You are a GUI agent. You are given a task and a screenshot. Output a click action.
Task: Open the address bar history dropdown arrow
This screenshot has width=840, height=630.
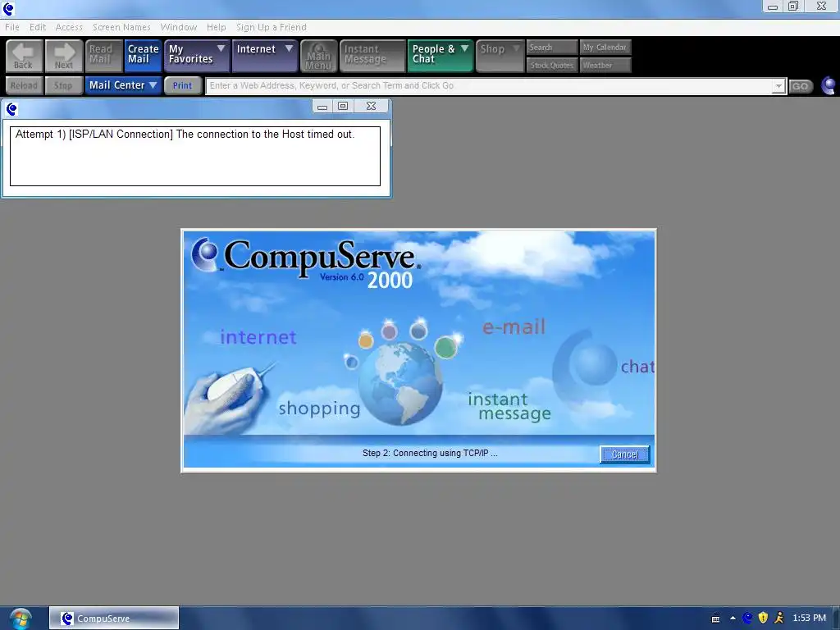(x=779, y=86)
